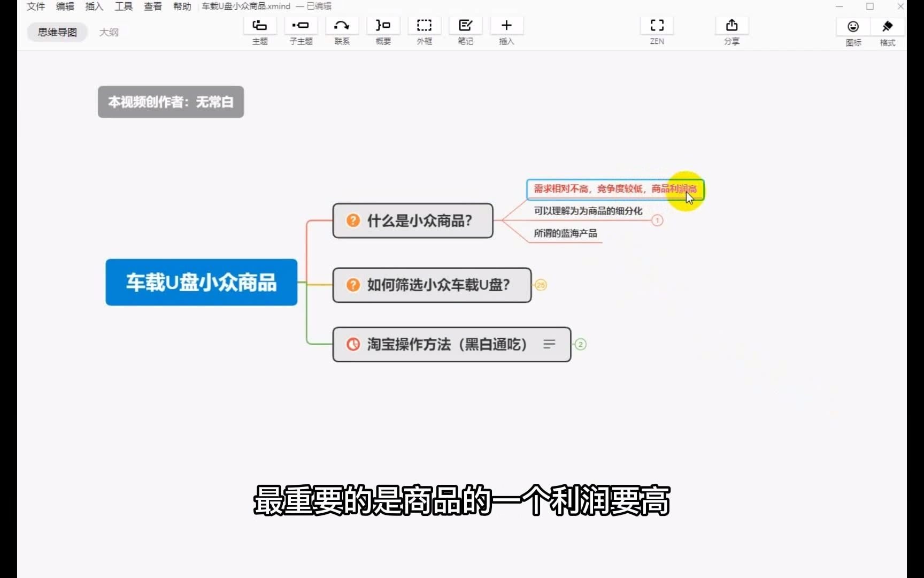The image size is (924, 578).
Task: Add a 外框 (Boundary) via toolbar
Action: (x=425, y=25)
